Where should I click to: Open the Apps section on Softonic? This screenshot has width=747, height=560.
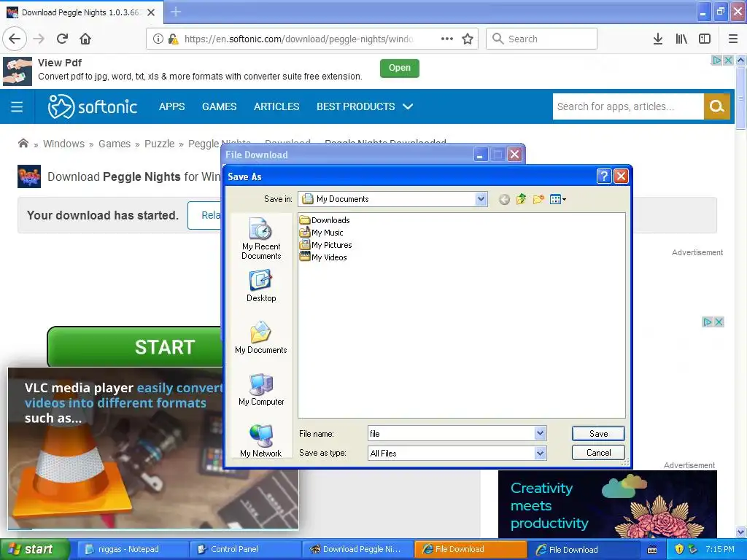(x=171, y=106)
